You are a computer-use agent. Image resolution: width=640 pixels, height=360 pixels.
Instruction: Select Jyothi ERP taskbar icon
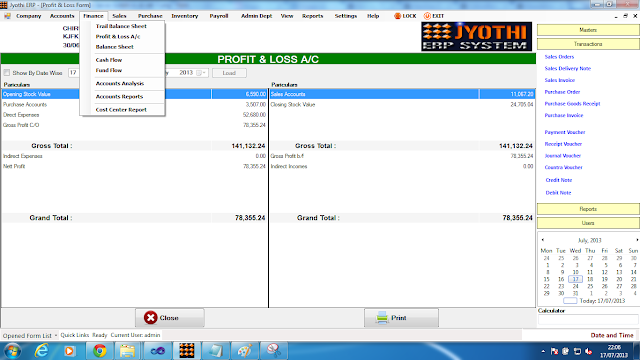coord(187,351)
